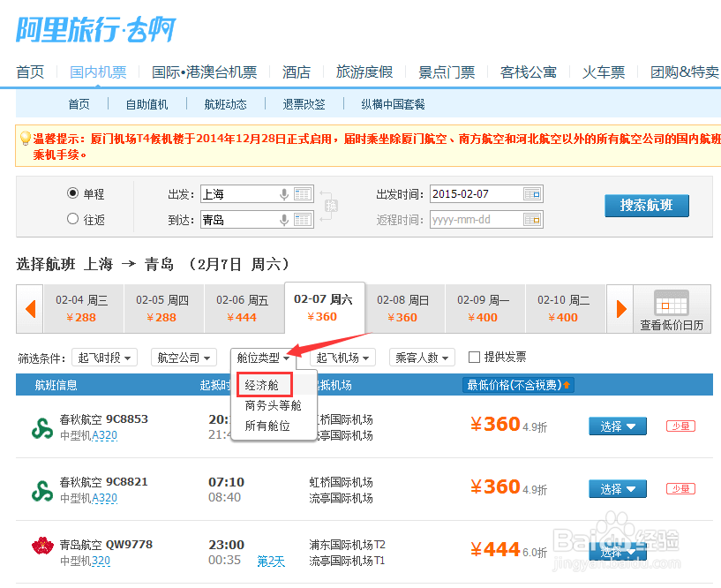Click the microphone icon beside 上海 input
Screen dimensions: 721x588
pos(284,193)
